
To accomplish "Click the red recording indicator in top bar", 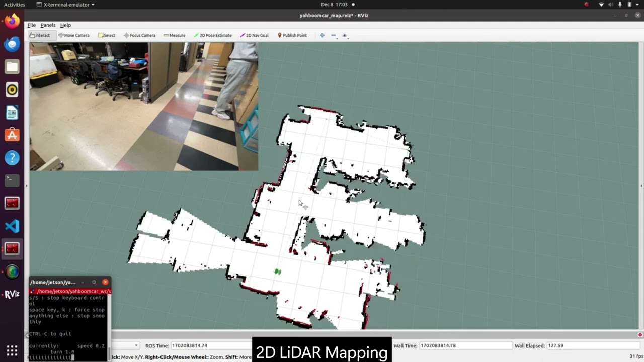I will (x=587, y=5).
